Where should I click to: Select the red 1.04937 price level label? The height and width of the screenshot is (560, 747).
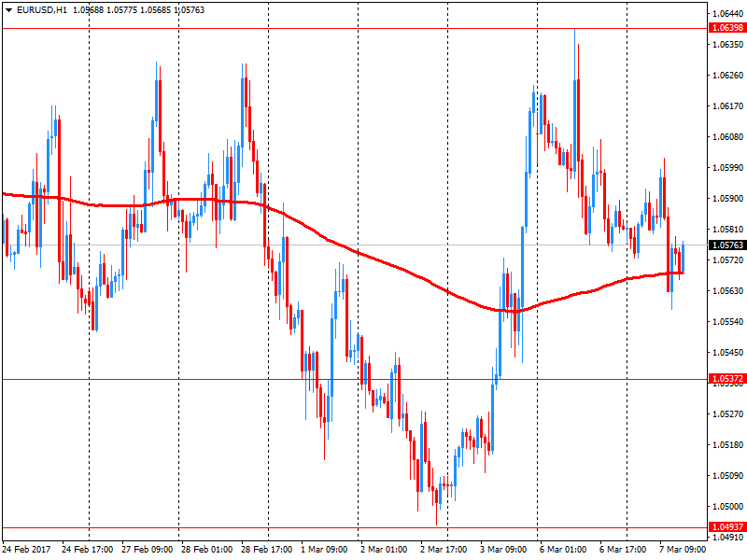727,526
